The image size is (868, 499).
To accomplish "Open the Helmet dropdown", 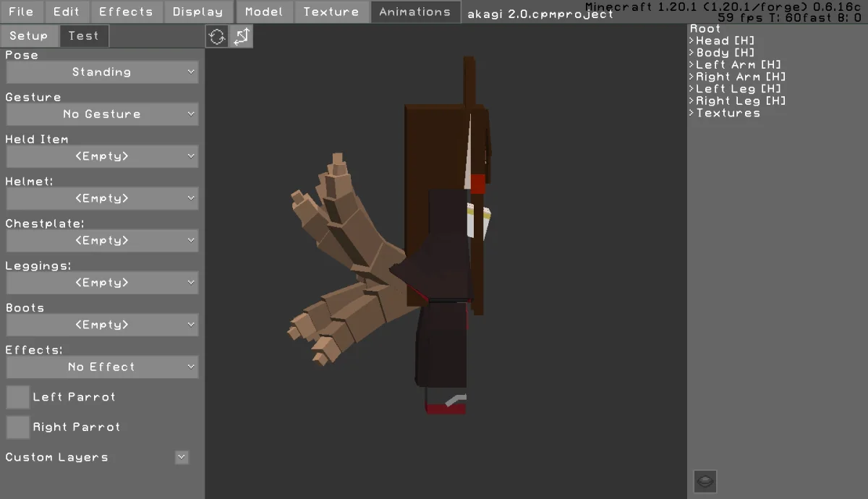I will [102, 197].
